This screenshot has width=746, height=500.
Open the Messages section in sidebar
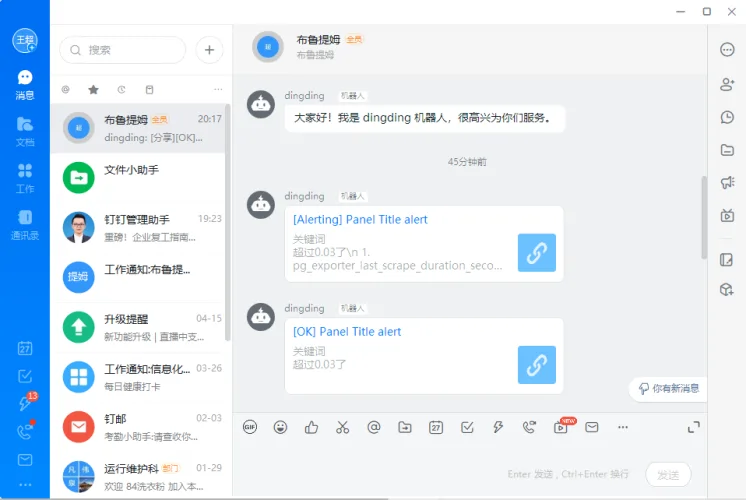(25, 85)
